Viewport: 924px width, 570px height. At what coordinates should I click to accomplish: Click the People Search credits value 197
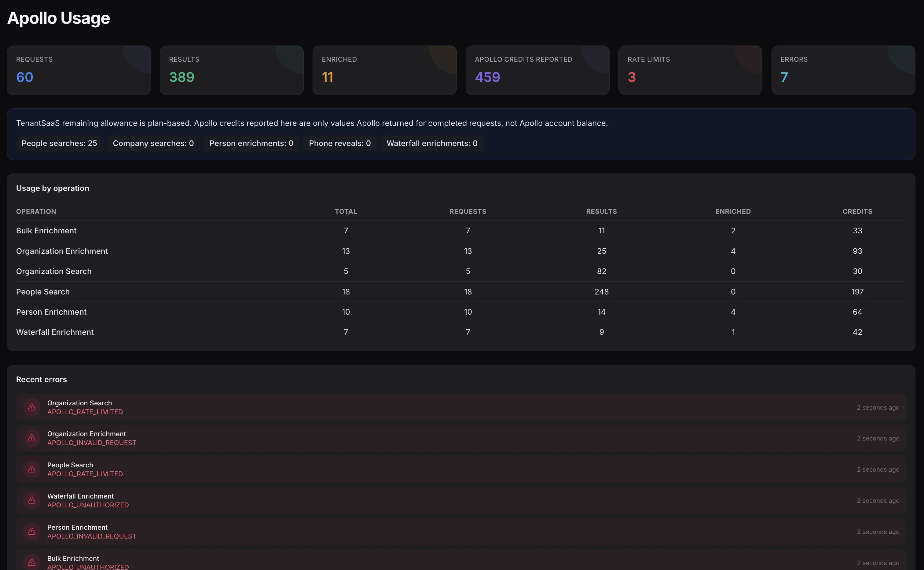pyautogui.click(x=857, y=292)
